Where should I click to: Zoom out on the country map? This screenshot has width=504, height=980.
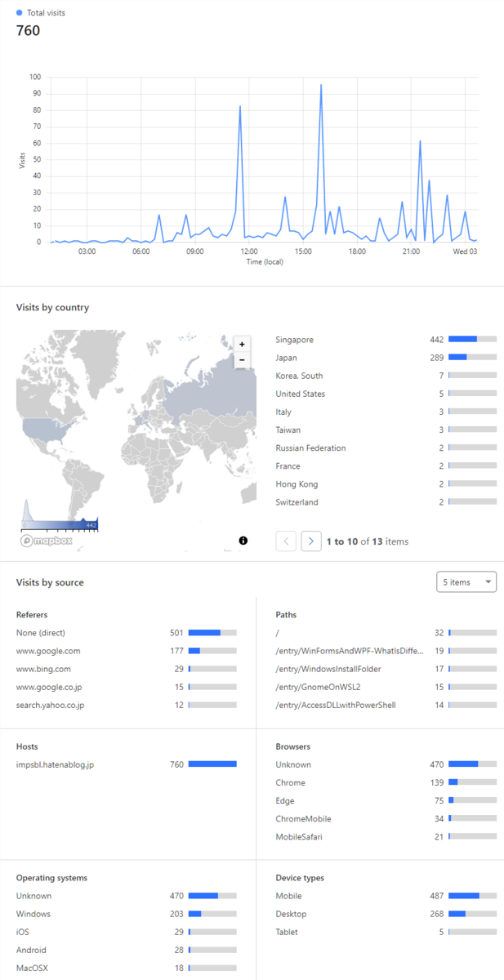point(242,359)
